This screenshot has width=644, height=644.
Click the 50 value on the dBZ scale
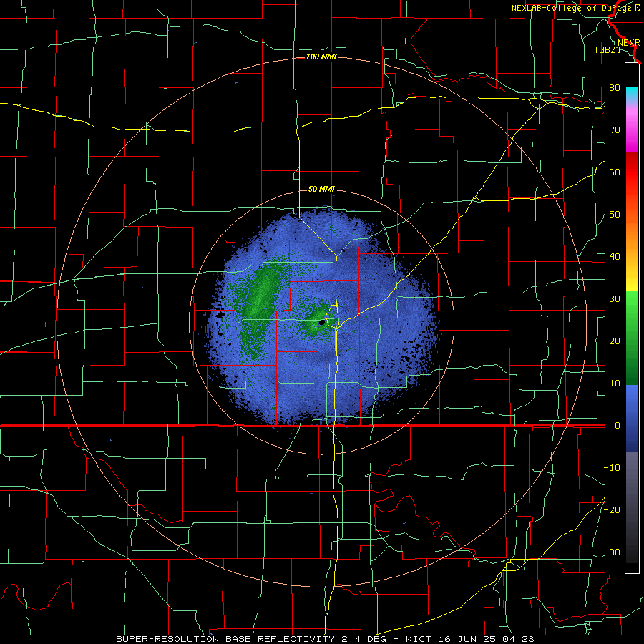click(615, 215)
